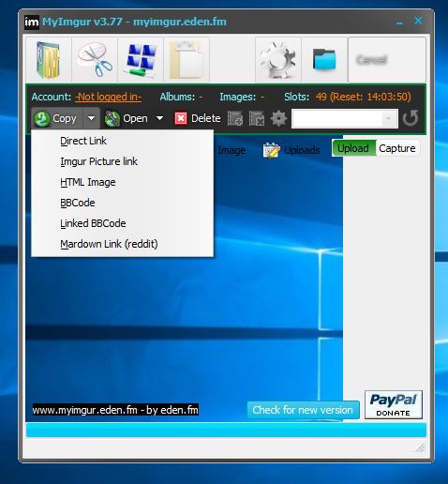The height and width of the screenshot is (484, 448).
Task: Click the multi-screen capture icon
Action: tap(141, 60)
